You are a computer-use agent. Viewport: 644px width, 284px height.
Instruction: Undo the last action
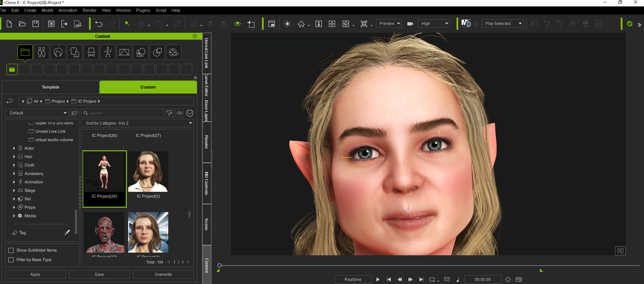[99, 24]
